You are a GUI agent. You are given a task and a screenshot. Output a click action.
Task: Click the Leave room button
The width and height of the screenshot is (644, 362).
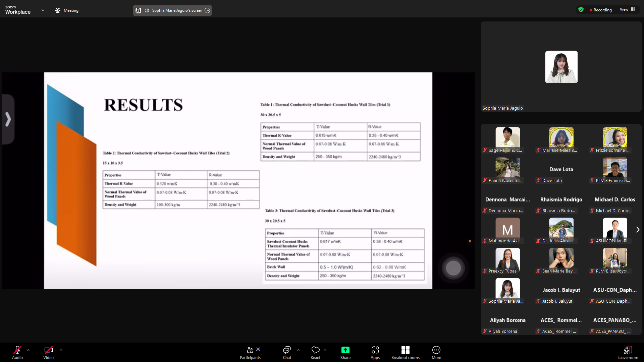coord(628,352)
